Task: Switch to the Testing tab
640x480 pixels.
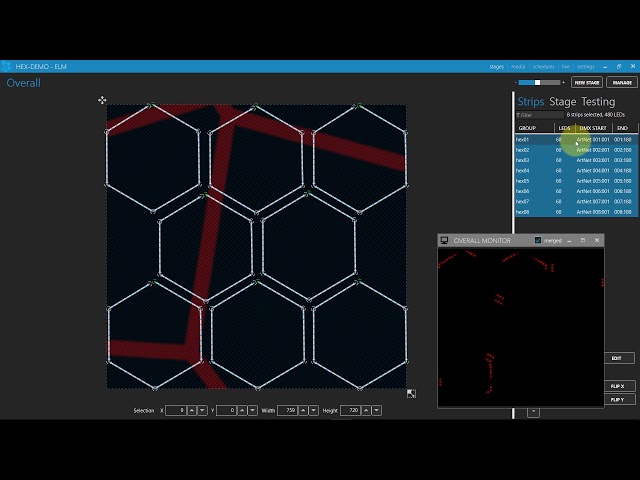Action: point(598,101)
